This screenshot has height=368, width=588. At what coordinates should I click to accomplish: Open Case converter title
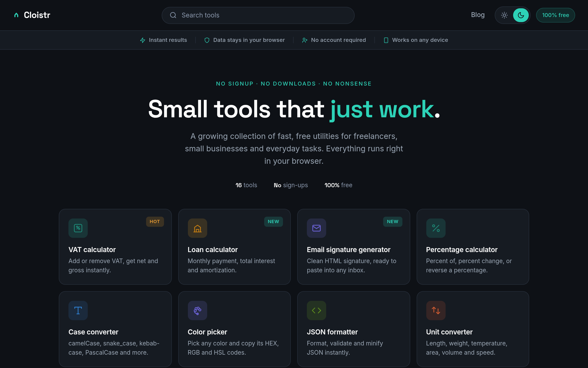point(93,332)
